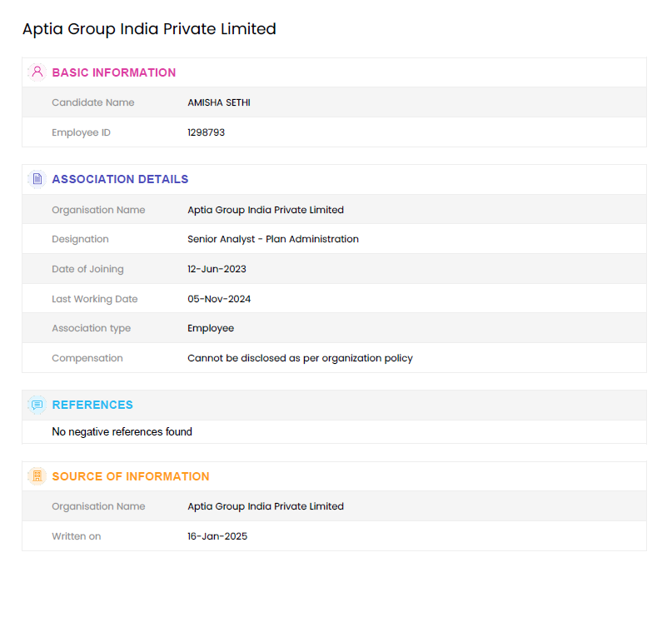Click the Compensation disclosure policy text

300,358
